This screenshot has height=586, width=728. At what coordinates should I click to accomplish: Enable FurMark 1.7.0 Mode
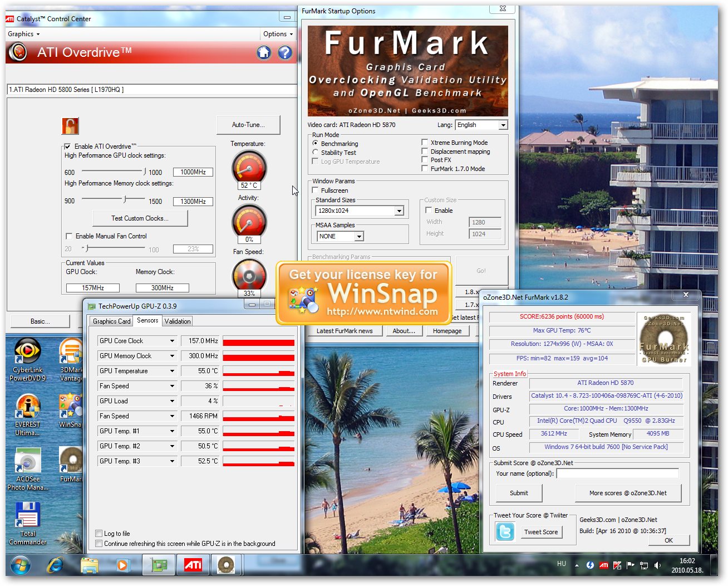pos(425,168)
